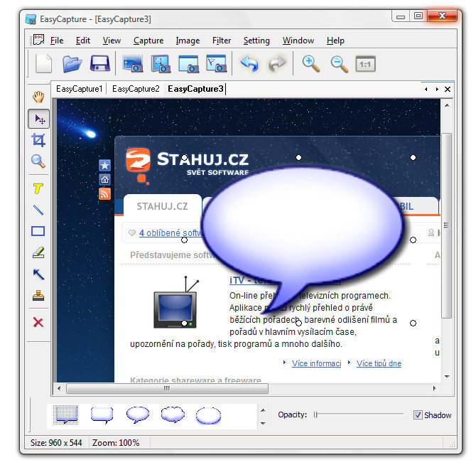Choose the square dotted callout shape
Image resolution: width=476 pixels, height=465 pixels.
(66, 415)
